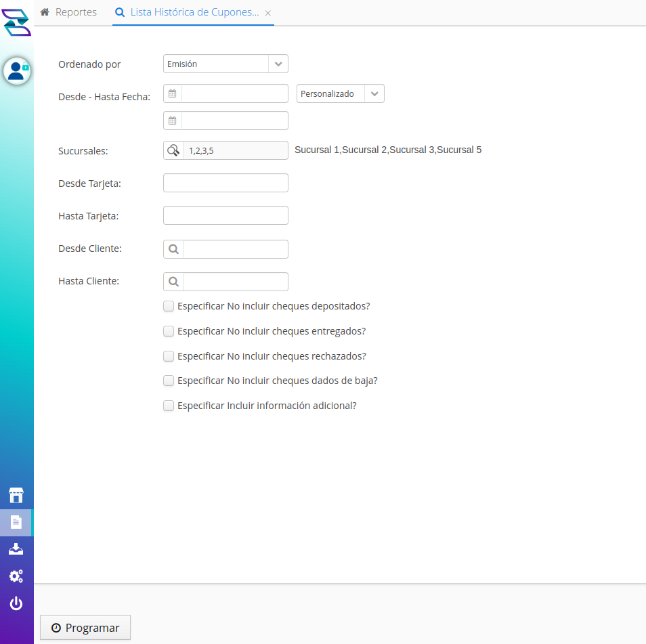The width and height of the screenshot is (646, 644).
Task: Open the download inbox sidebar icon
Action: [x=16, y=549]
